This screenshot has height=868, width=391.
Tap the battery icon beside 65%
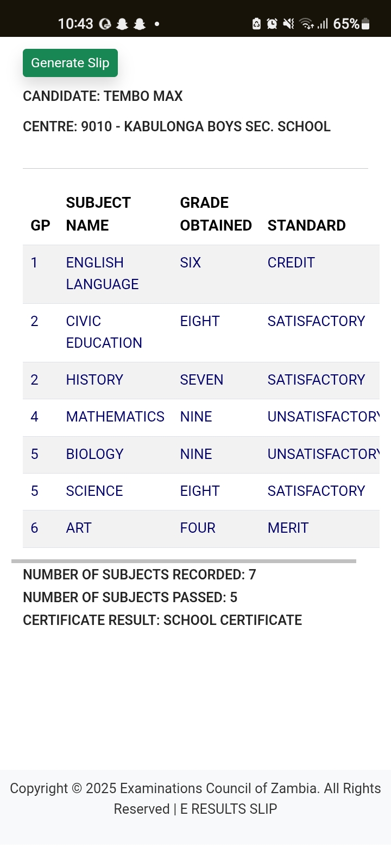[x=365, y=24]
